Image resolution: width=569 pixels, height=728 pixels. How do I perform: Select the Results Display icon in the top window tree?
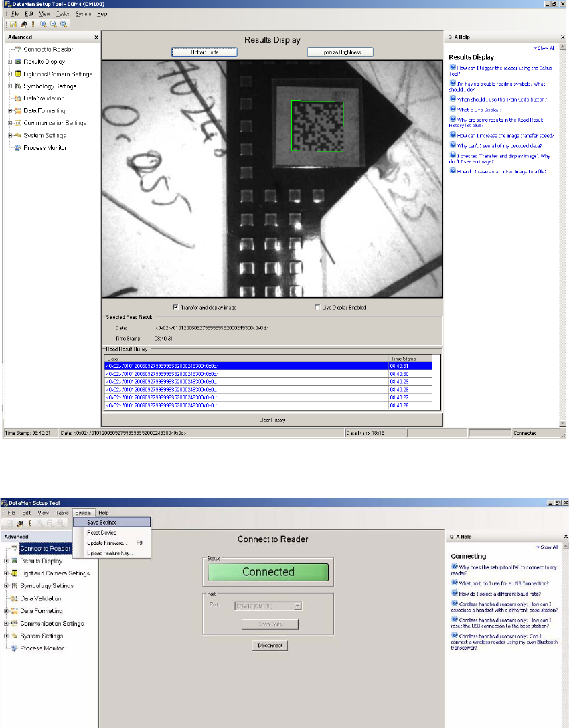click(x=18, y=62)
